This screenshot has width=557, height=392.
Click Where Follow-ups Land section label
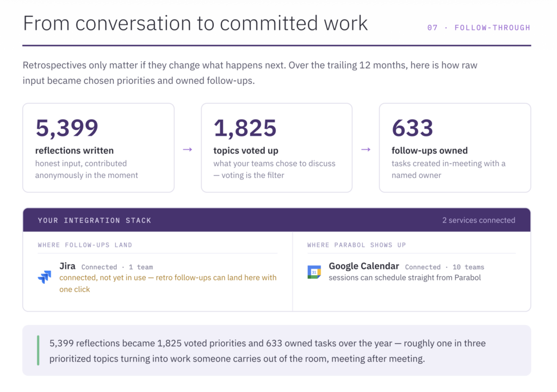tap(85, 245)
